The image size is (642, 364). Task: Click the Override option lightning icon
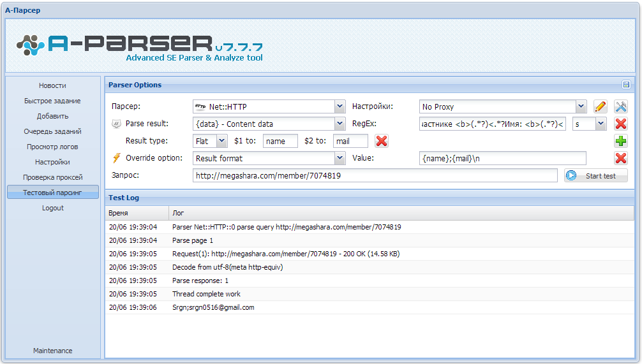[117, 158]
